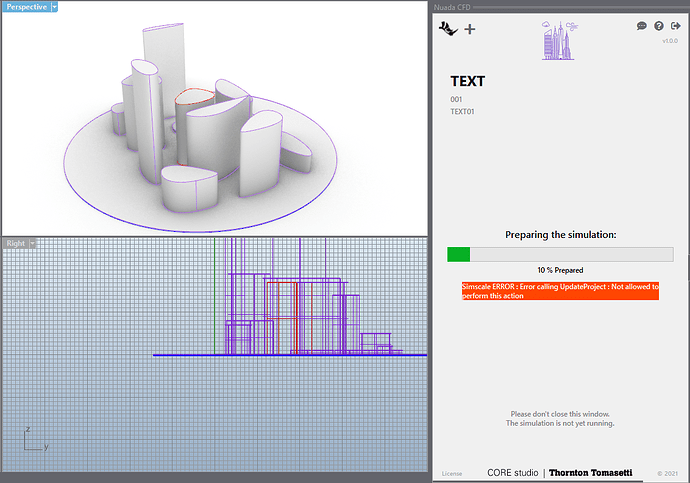Open help via the question mark icon
Viewport: 690px width, 483px height.
pyautogui.click(x=659, y=26)
